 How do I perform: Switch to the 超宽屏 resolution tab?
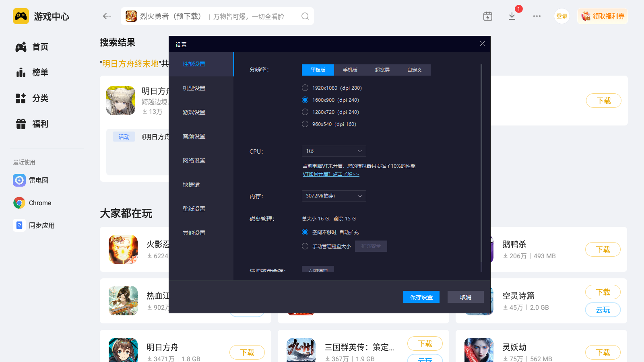point(382,70)
